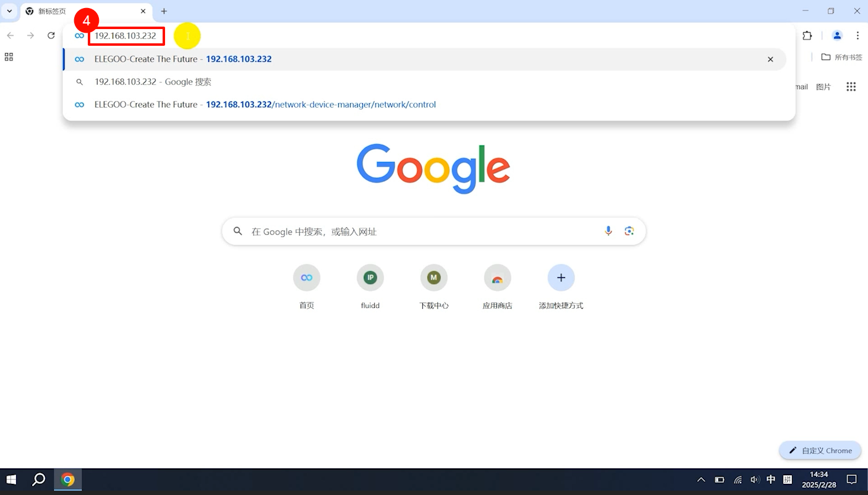Start voice search with the microphone icon
The width and height of the screenshot is (868, 495).
pos(608,231)
